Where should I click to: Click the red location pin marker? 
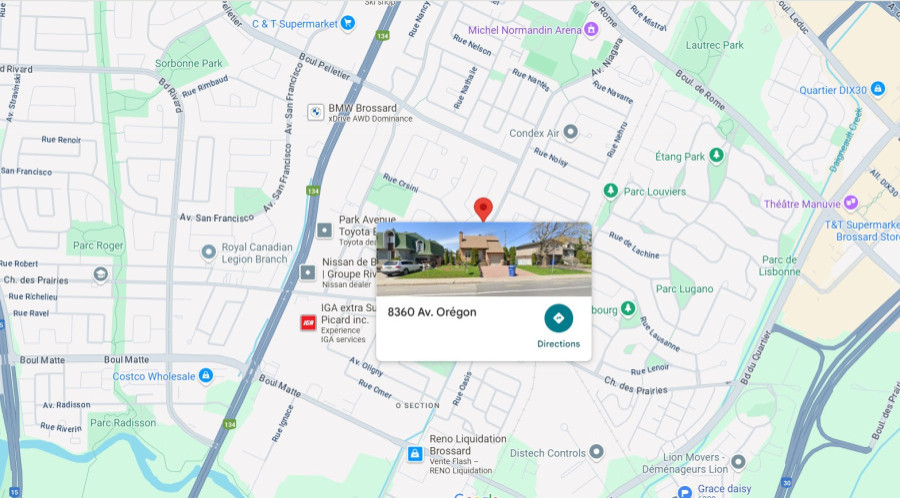483,209
